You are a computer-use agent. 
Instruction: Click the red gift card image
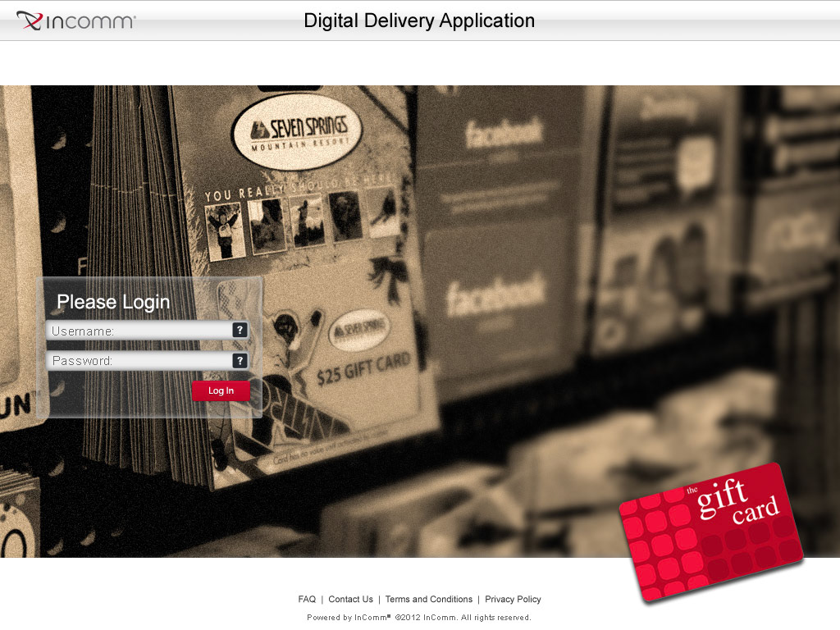click(x=712, y=532)
